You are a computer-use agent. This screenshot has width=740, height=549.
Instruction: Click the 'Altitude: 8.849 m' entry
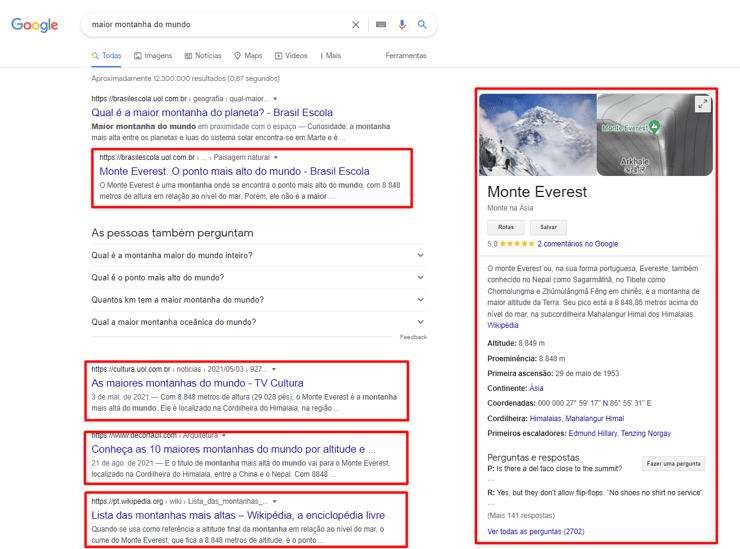[516, 343]
